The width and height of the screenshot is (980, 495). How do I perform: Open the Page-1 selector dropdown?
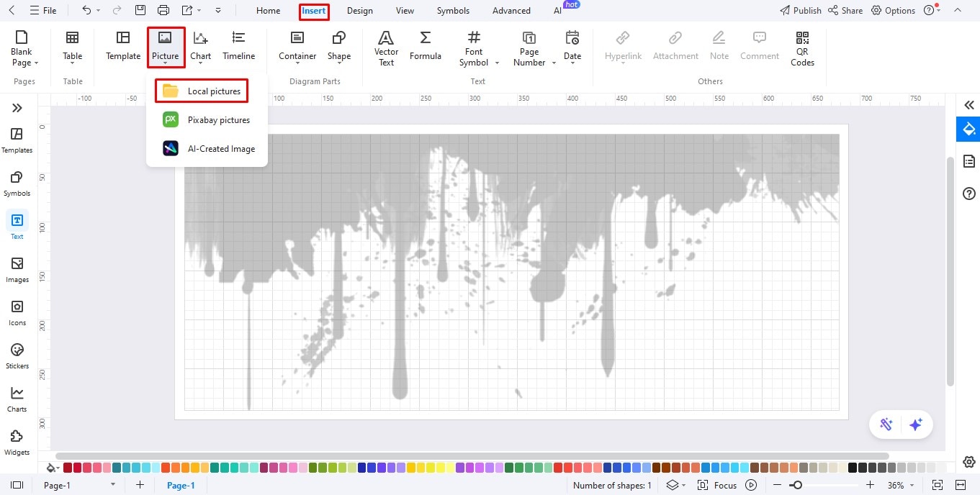[113, 486]
